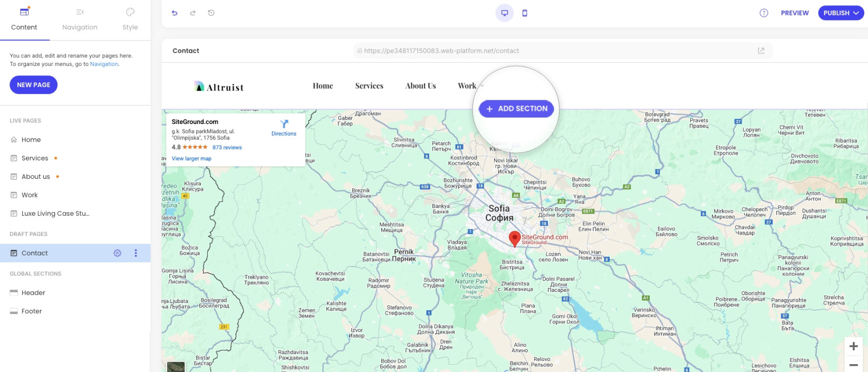Zoom in on the map
Viewport: 868px width, 372px height.
[854, 346]
